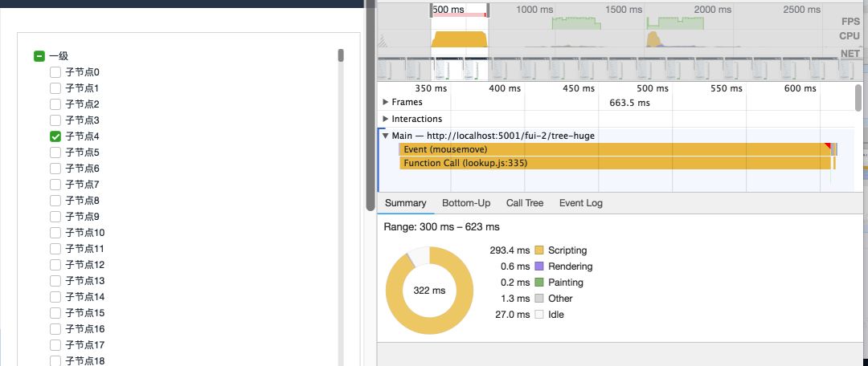Open the Event Log tab
The height and width of the screenshot is (366, 868).
coord(580,203)
